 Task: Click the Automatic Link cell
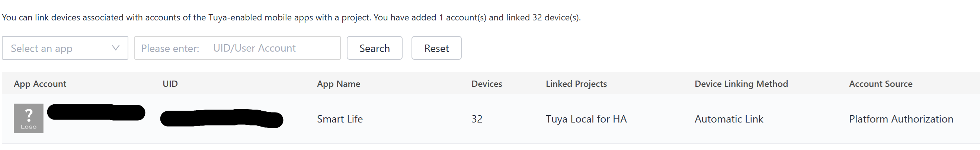[728, 119]
